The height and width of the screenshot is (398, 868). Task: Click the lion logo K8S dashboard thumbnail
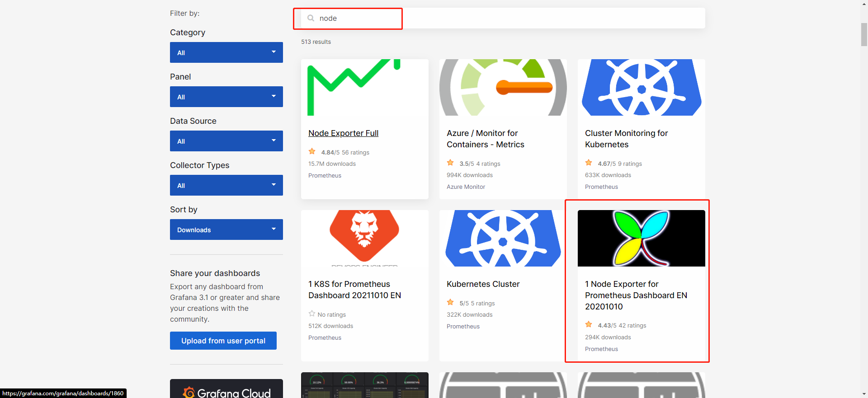(x=365, y=238)
